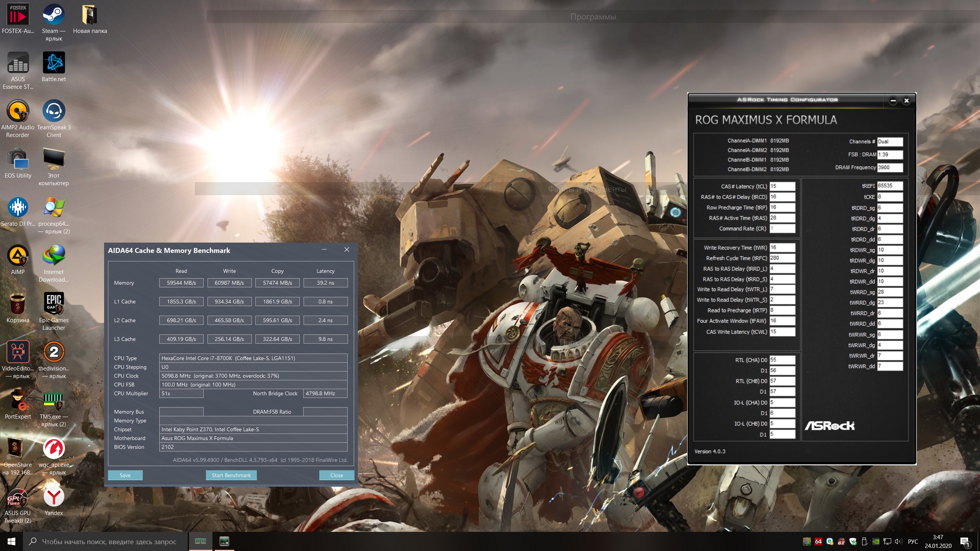The width and height of the screenshot is (980, 551).
Task: Open the notification center in the taskbar
Action: [x=964, y=541]
